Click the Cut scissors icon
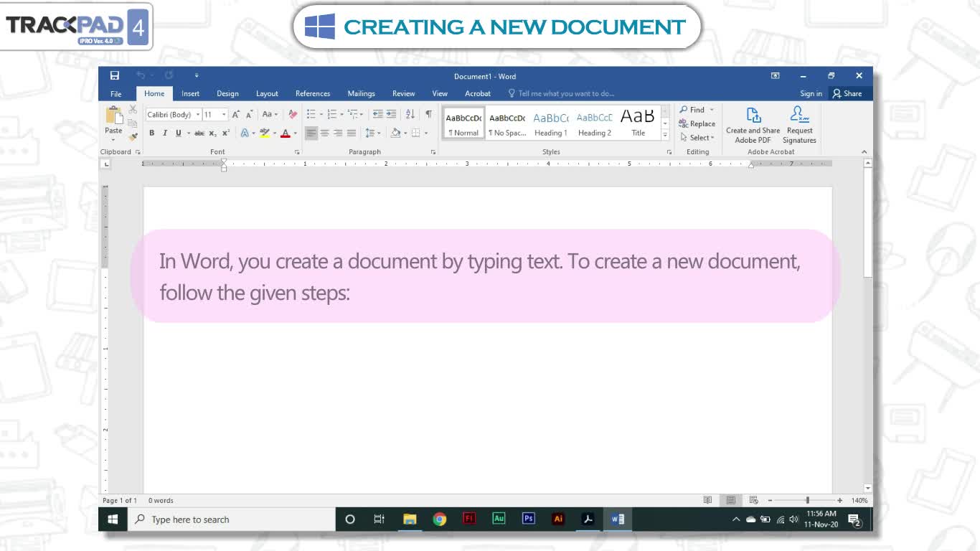The width and height of the screenshot is (980, 551). (x=133, y=109)
